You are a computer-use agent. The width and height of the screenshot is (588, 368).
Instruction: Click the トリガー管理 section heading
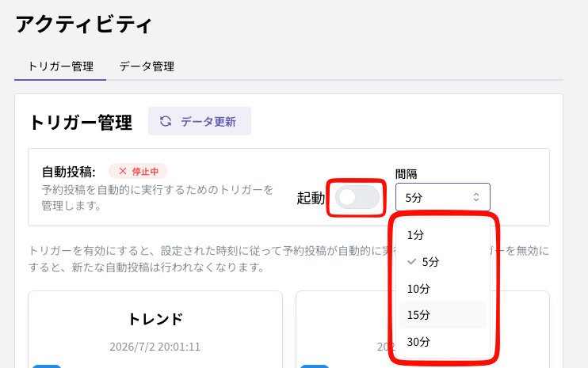click(x=81, y=123)
